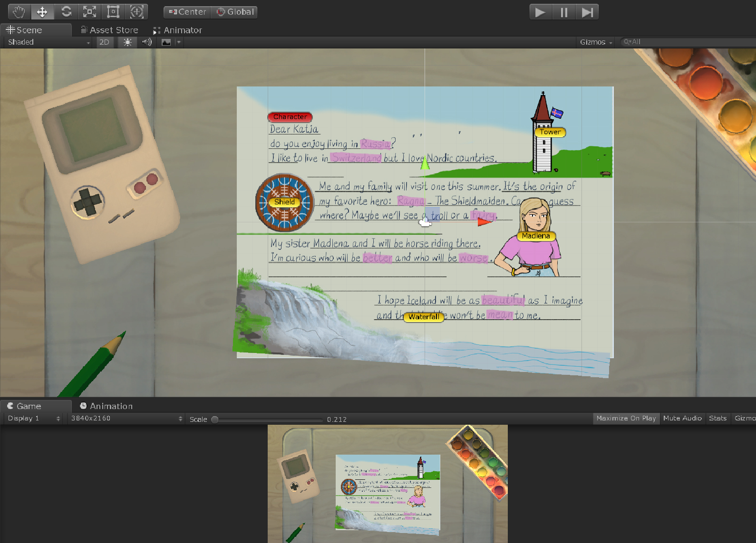Switch to the Scene tab
The height and width of the screenshot is (543, 756).
pos(36,30)
